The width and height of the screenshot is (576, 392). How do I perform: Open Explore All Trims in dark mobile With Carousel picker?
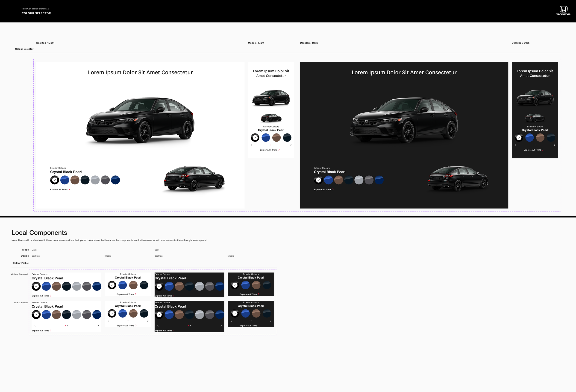click(x=250, y=326)
